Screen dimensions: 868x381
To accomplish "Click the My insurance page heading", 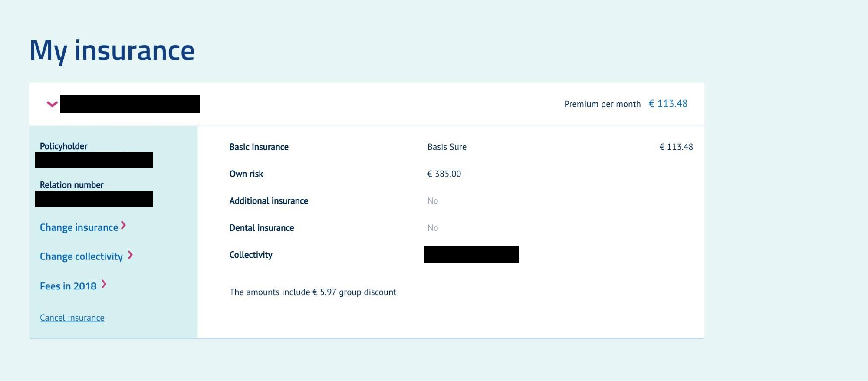I will click(x=112, y=51).
